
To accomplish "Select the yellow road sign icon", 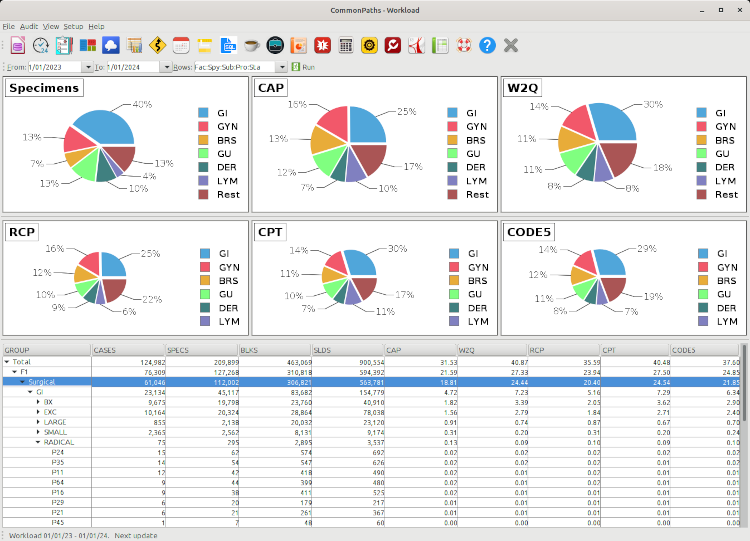I will pyautogui.click(x=157, y=45).
